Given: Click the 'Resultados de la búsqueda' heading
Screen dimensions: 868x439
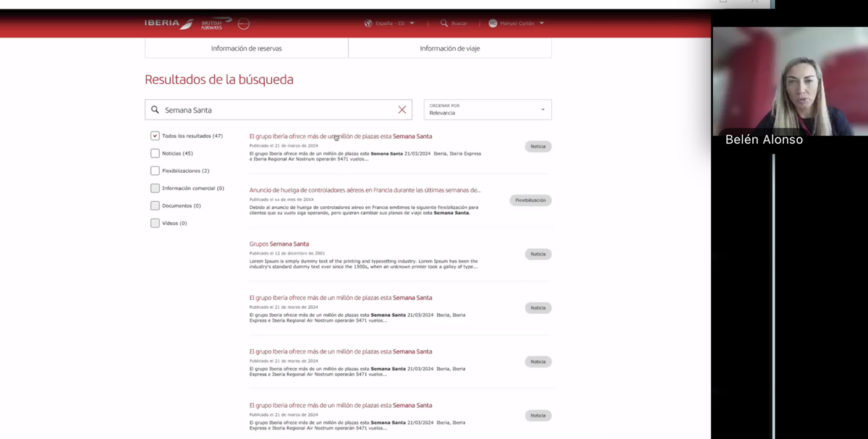Looking at the screenshot, I should click(x=219, y=80).
